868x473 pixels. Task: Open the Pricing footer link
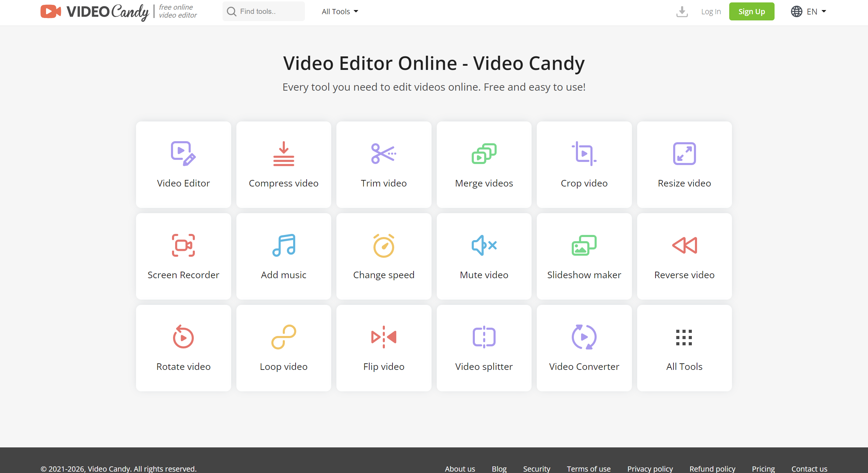click(763, 469)
